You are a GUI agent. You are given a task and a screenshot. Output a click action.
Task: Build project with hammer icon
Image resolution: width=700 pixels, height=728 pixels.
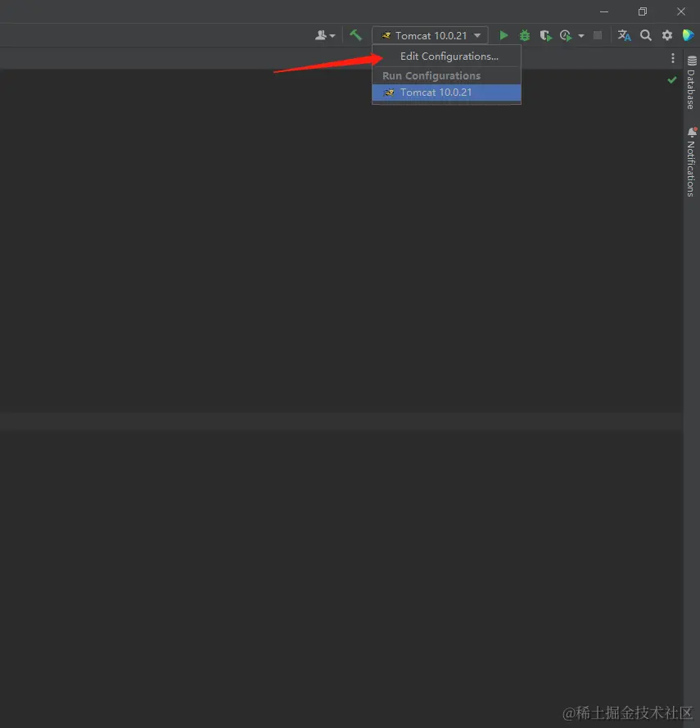pyautogui.click(x=355, y=35)
